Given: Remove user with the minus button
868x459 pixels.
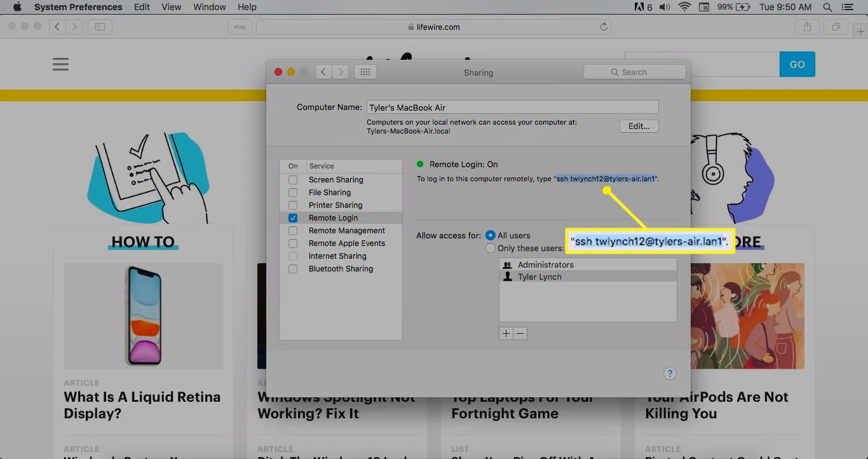Looking at the screenshot, I should click(520, 333).
